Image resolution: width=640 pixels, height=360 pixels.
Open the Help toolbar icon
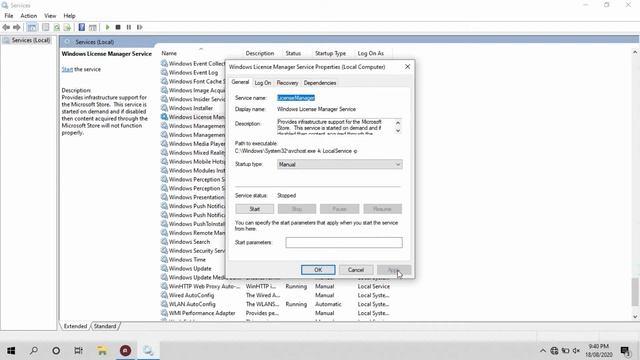(x=82, y=27)
